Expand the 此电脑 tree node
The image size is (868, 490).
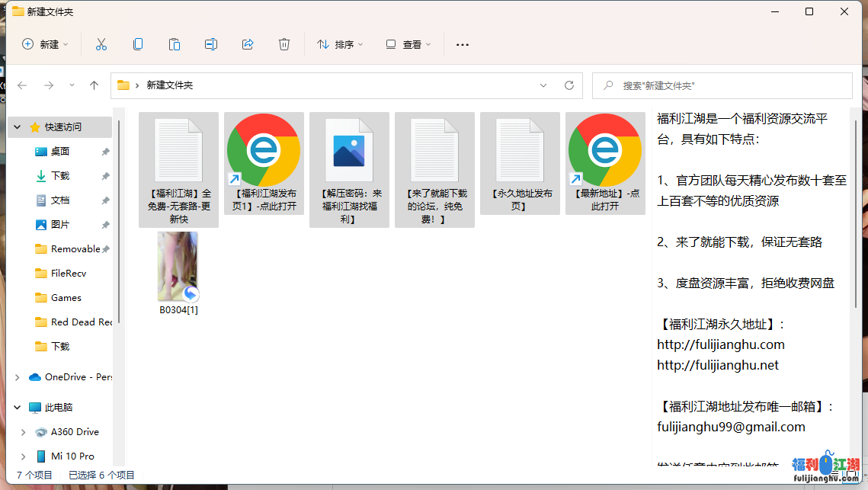coord(18,408)
